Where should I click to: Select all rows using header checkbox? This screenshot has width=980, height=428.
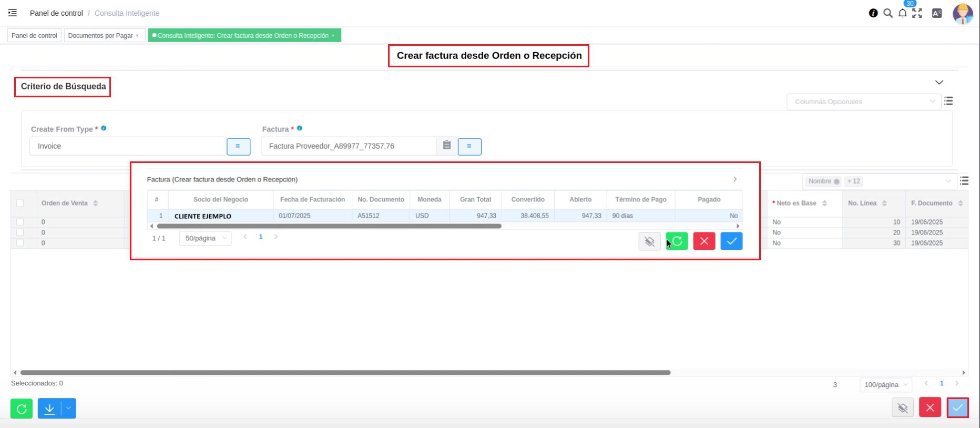(x=20, y=203)
